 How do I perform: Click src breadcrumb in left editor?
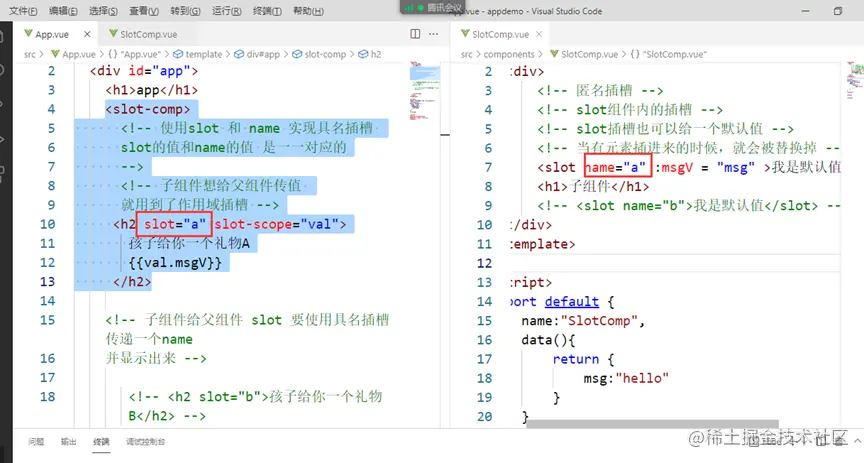click(x=30, y=54)
